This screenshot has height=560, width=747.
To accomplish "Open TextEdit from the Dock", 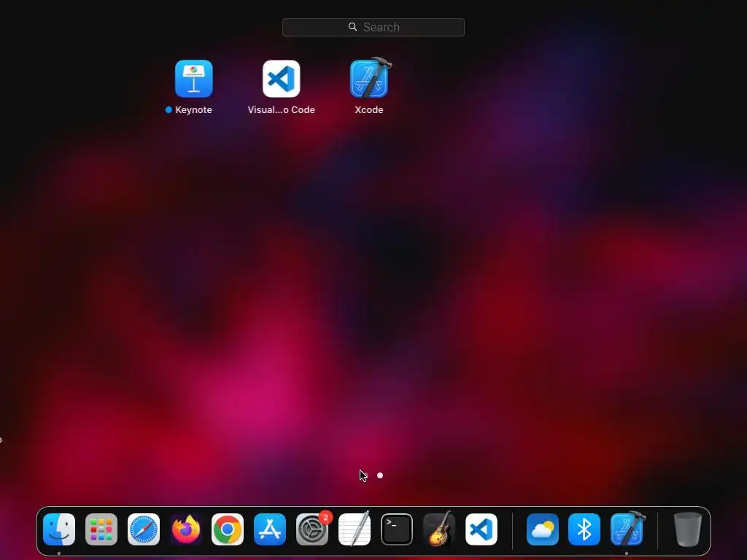I will (355, 529).
